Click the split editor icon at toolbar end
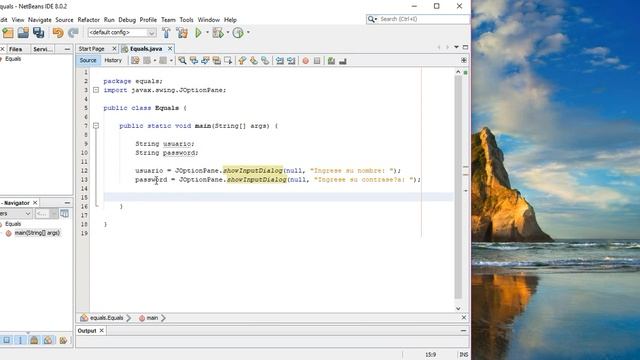This screenshot has height=360, width=640. (464, 60)
